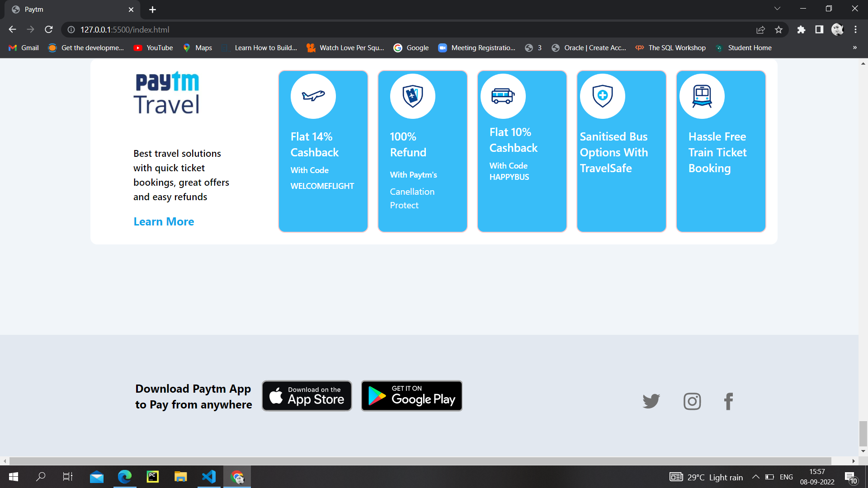Image resolution: width=868 pixels, height=488 pixels.
Task: Select the Twitter icon in the footer
Action: 651,401
